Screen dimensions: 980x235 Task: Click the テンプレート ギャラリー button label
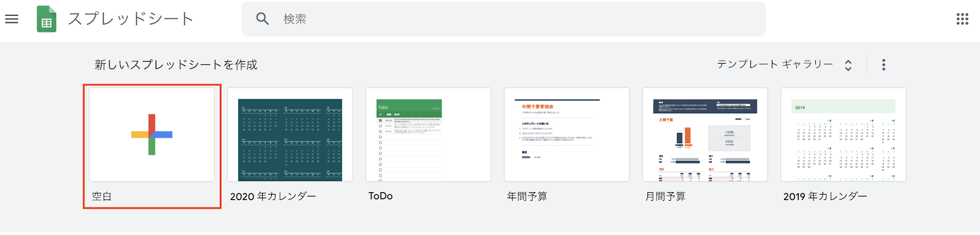[x=775, y=64]
